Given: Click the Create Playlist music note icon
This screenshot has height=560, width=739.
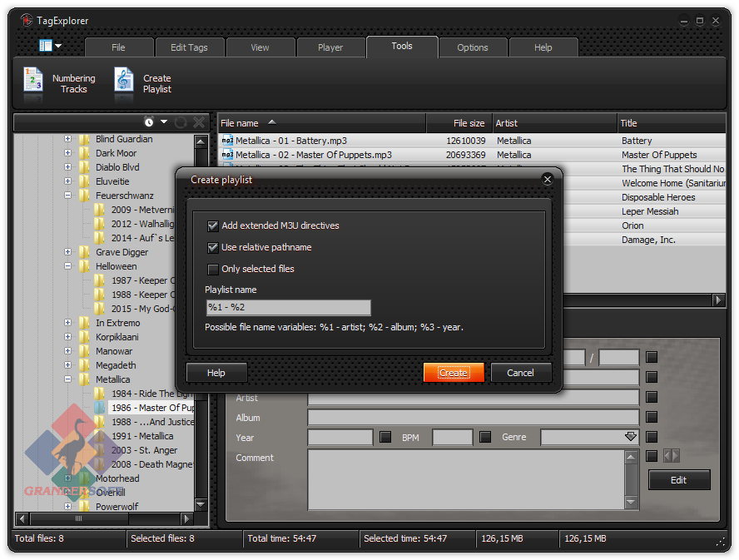Looking at the screenshot, I should pyautogui.click(x=124, y=82).
